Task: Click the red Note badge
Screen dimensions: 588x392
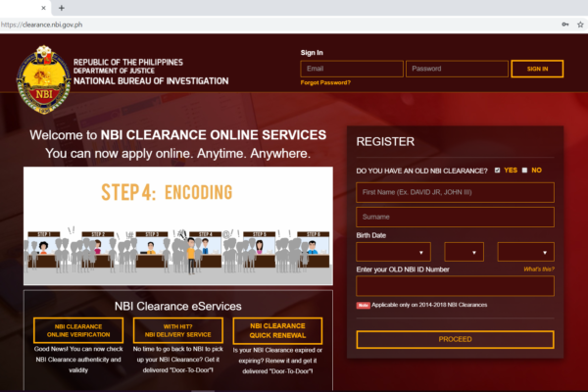Action: click(x=363, y=306)
